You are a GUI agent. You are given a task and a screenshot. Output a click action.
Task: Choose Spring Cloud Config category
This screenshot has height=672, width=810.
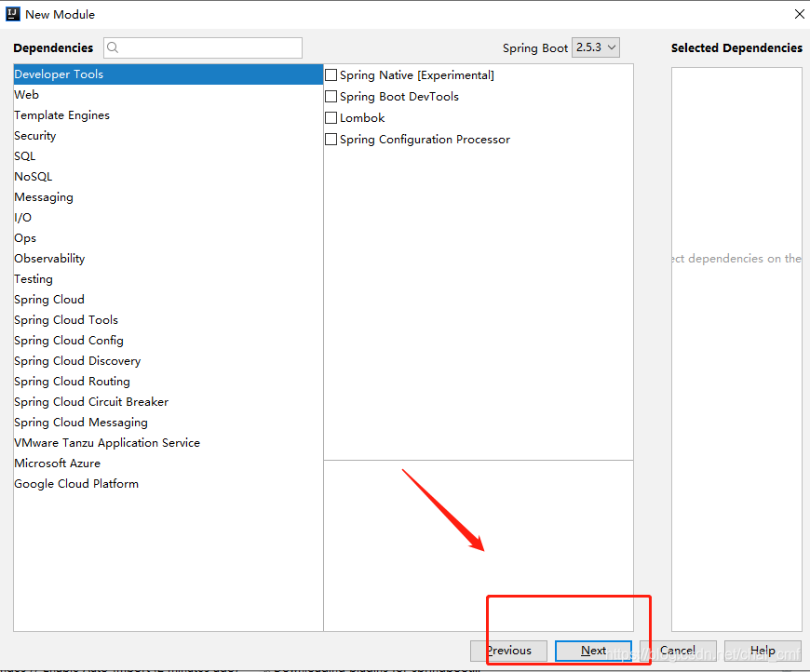coord(169,341)
